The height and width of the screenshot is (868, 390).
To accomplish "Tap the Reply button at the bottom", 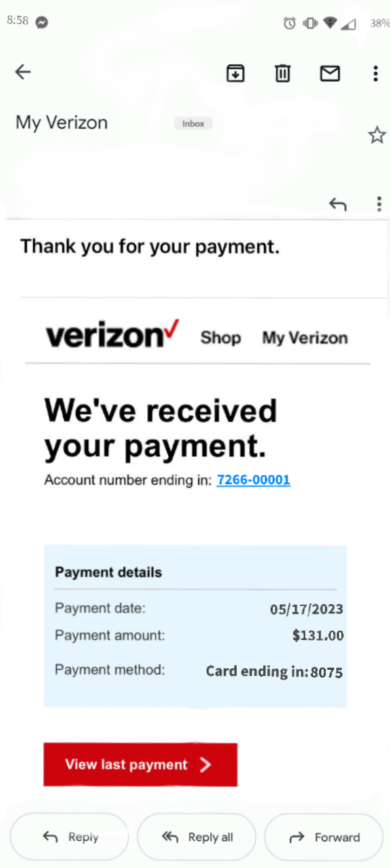I will pos(69,837).
